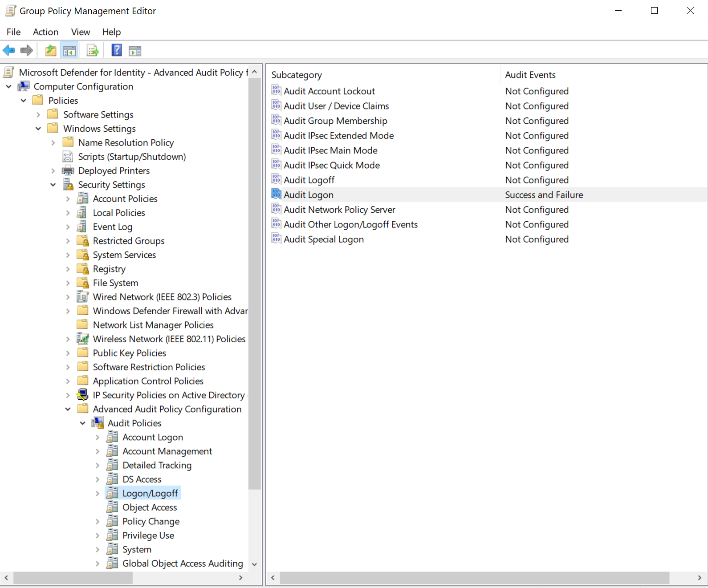Collapse the Security Settings node
Screen dimensions: 708x588
[53, 185]
